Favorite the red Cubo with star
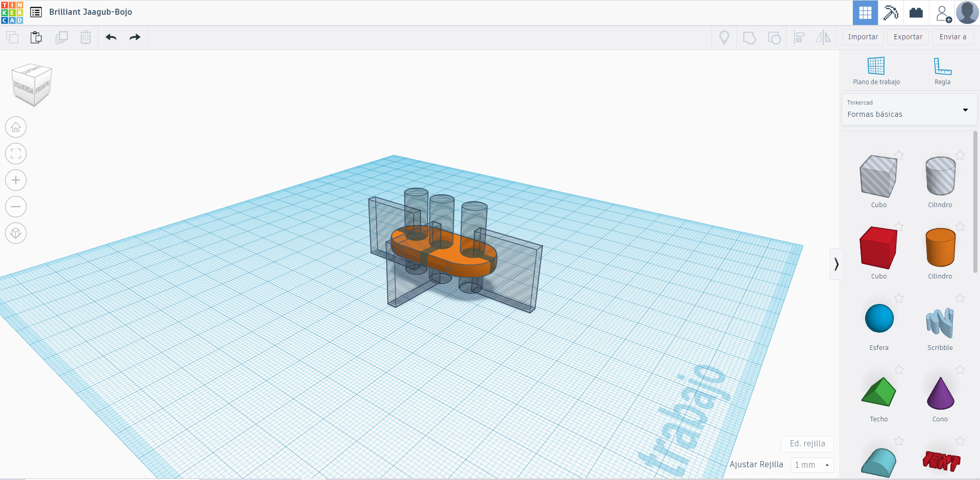Screen dimensions: 980x480 (899, 226)
